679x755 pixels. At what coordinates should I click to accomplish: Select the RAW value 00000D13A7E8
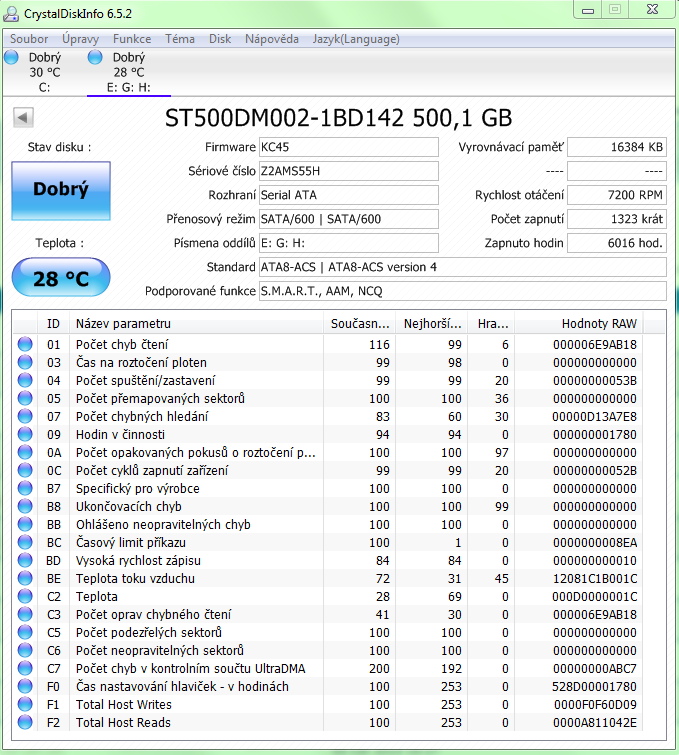pyautogui.click(x=594, y=417)
